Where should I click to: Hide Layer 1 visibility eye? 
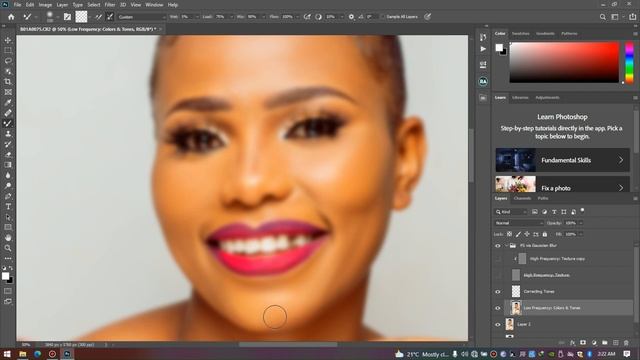point(498,324)
